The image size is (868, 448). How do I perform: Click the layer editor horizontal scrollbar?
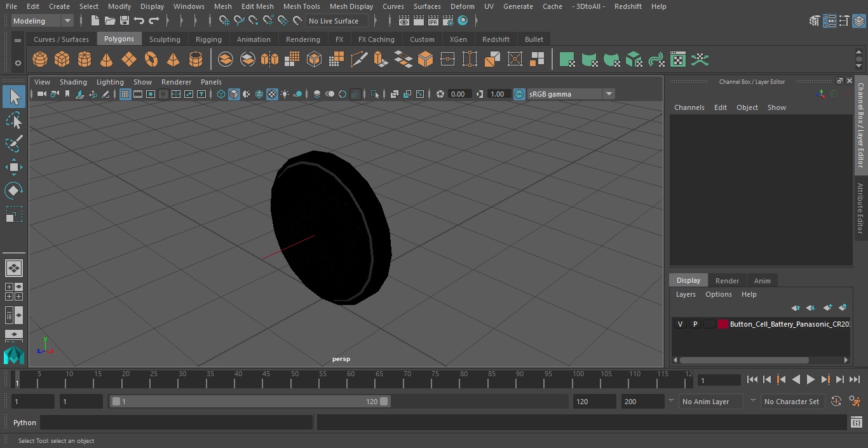(x=743, y=360)
